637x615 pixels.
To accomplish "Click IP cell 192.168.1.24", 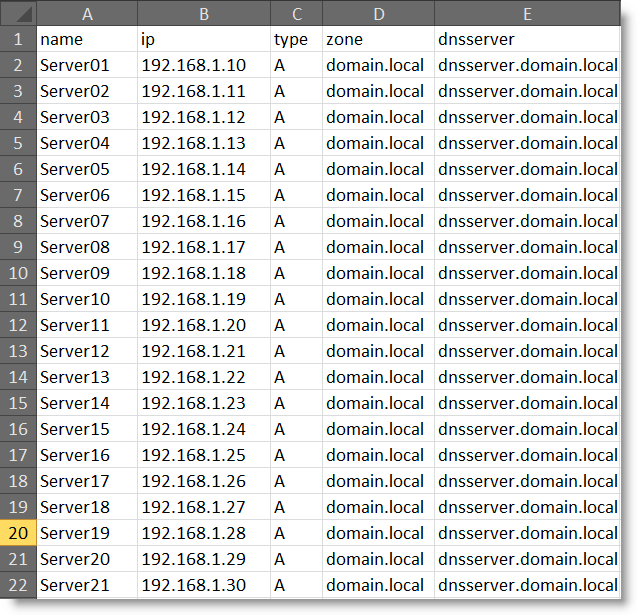I will coord(204,429).
